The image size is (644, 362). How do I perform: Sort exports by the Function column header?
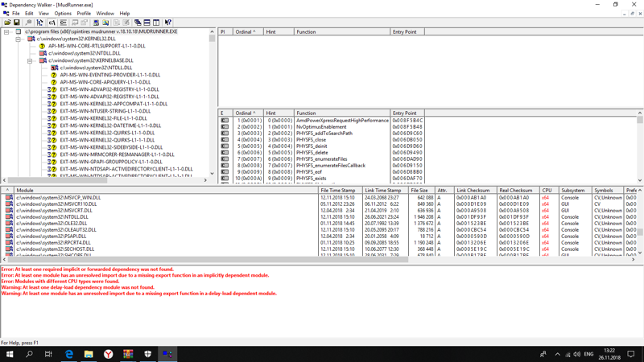(x=341, y=113)
